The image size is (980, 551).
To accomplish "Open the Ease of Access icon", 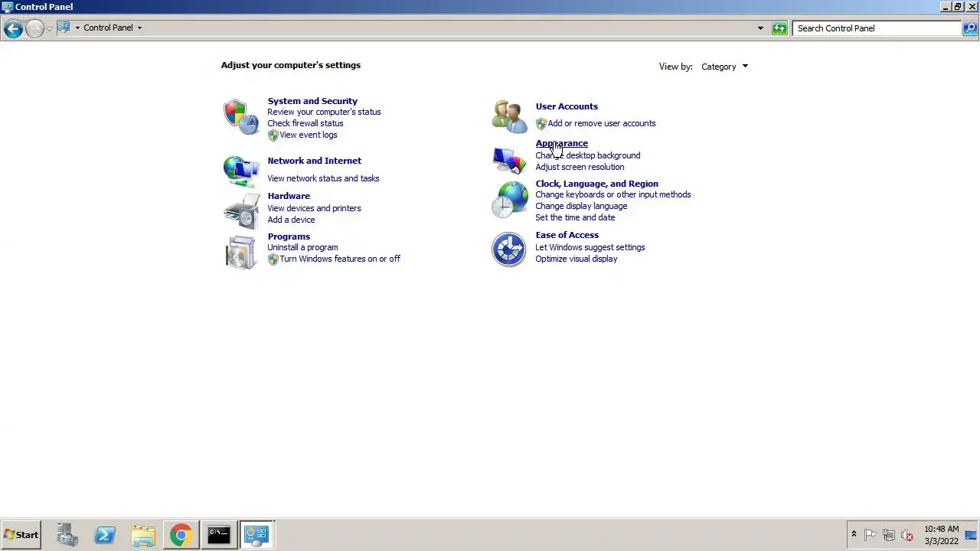I will (509, 249).
